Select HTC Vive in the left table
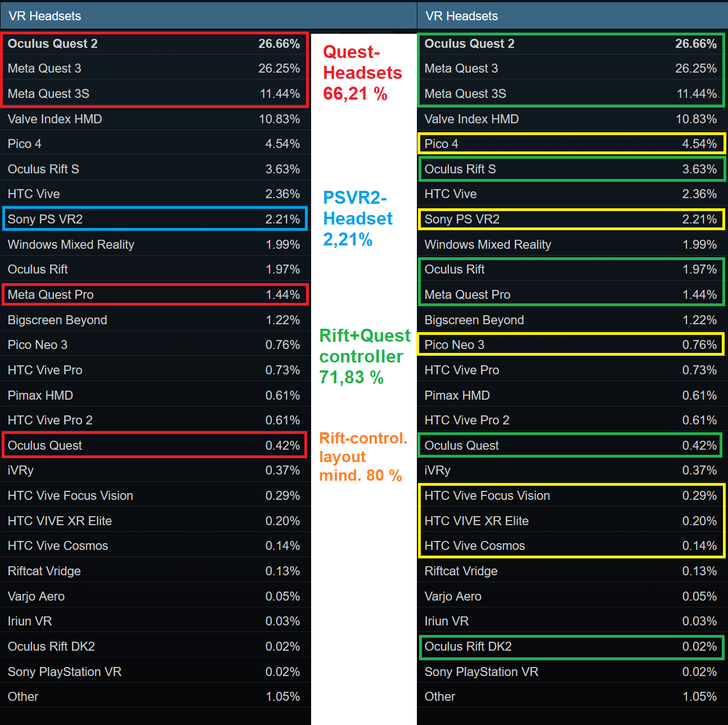728x725 pixels. [x=155, y=194]
